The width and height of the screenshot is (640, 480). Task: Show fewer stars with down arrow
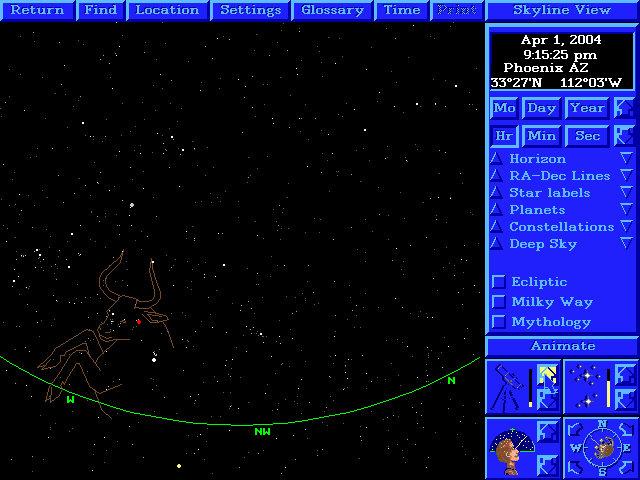pos(625,400)
